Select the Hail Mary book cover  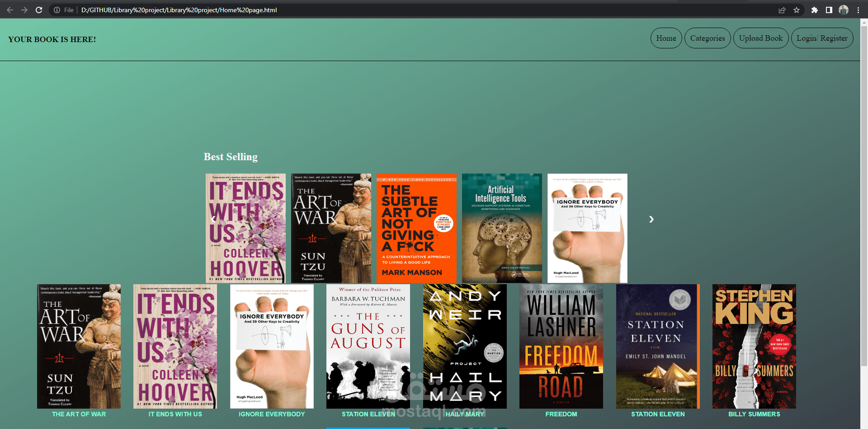pyautogui.click(x=464, y=346)
